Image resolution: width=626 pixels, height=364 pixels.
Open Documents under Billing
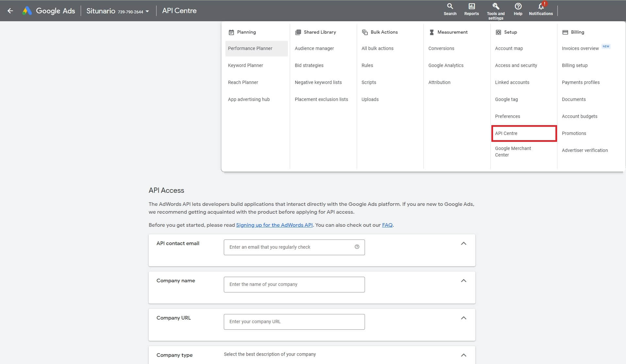[573, 99]
